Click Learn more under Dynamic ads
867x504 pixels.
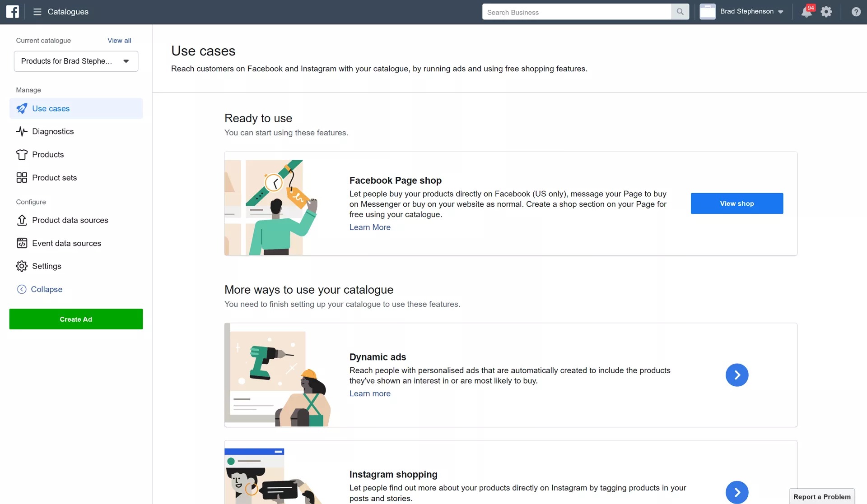(x=370, y=393)
